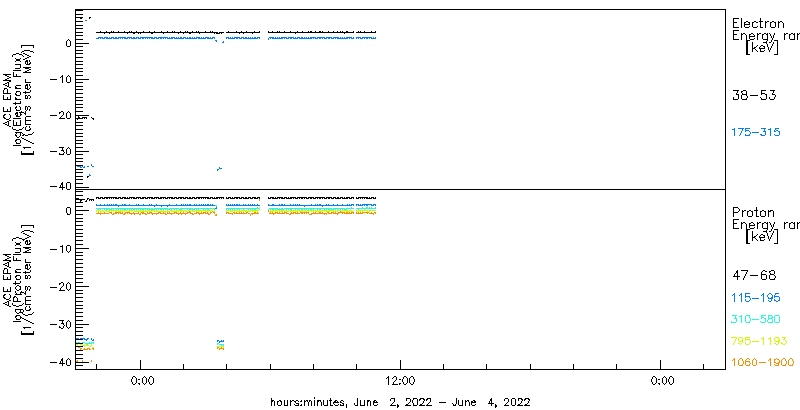Image resolution: width=800 pixels, height=410 pixels.
Task: Click the ACE EPAM Proton Flux axis title
Action: click(x=19, y=278)
